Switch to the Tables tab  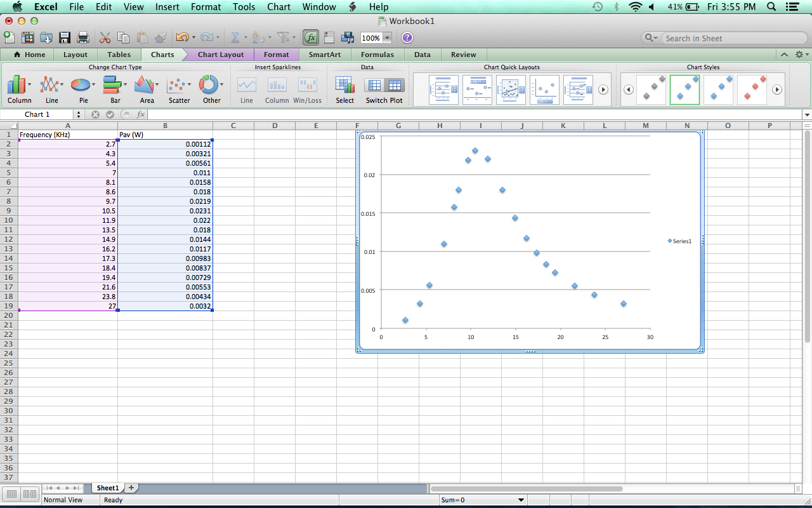tap(119, 55)
